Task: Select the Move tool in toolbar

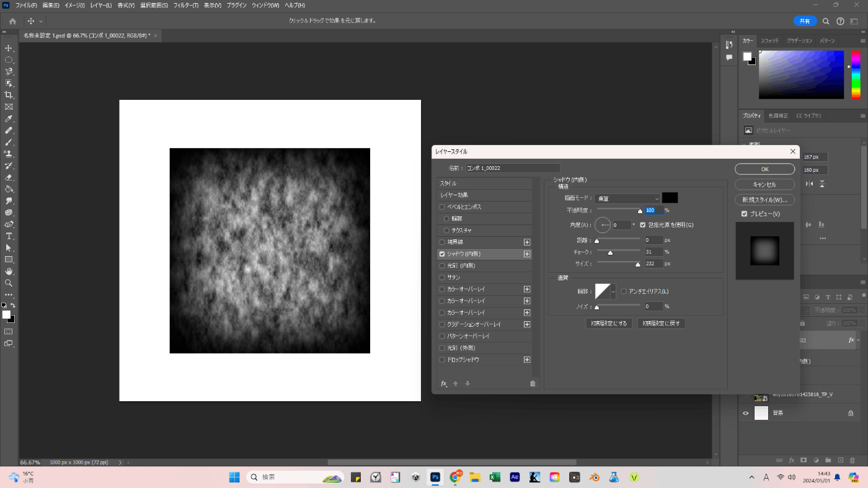Action: coord(9,48)
